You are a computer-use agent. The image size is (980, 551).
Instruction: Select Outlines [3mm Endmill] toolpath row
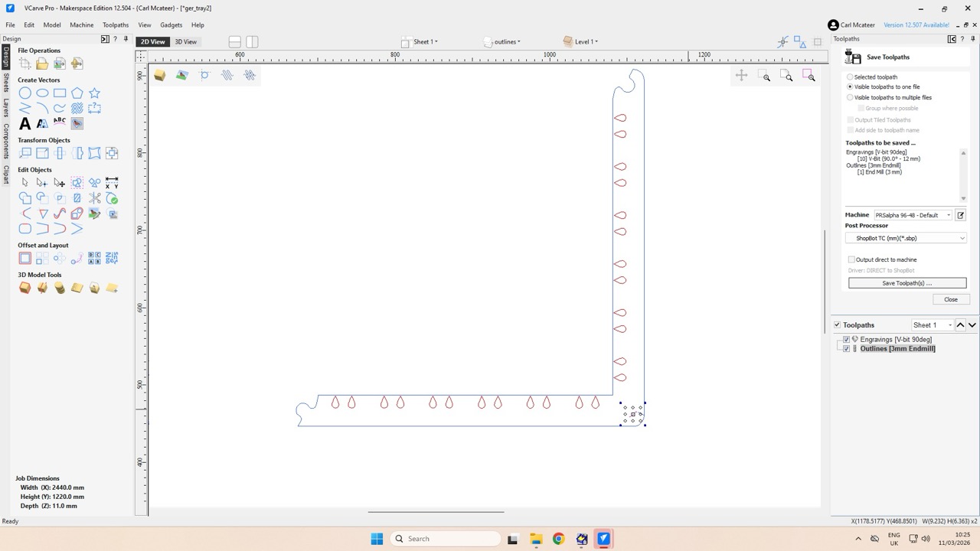click(x=897, y=348)
